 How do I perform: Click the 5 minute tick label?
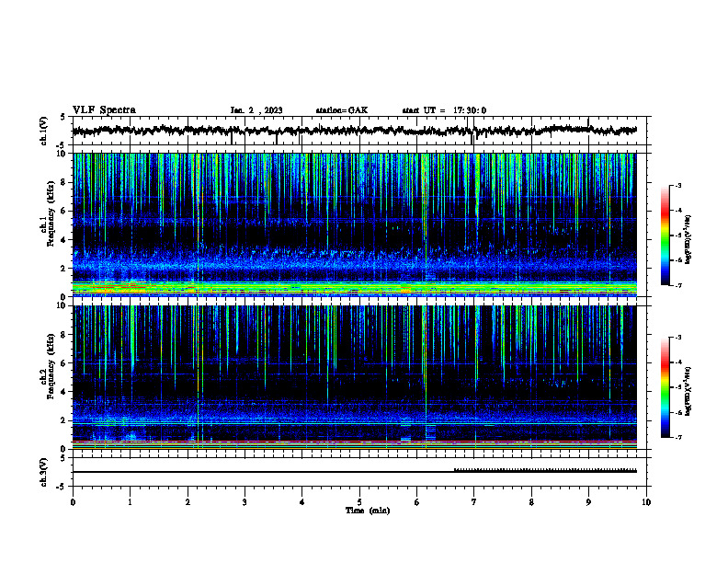359,502
